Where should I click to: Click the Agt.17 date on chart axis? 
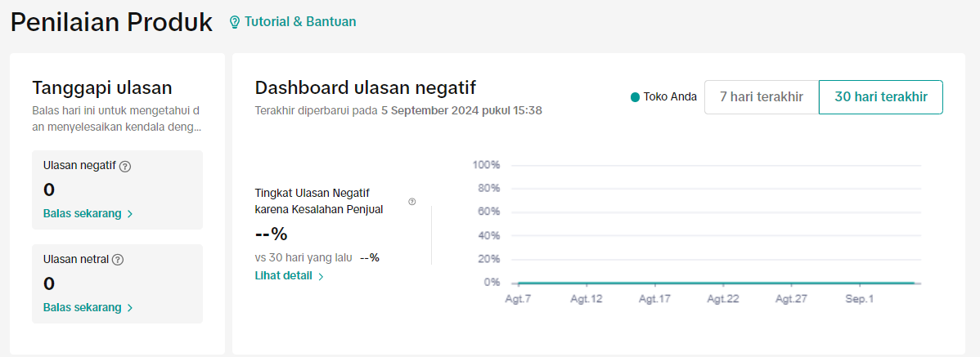[654, 299]
